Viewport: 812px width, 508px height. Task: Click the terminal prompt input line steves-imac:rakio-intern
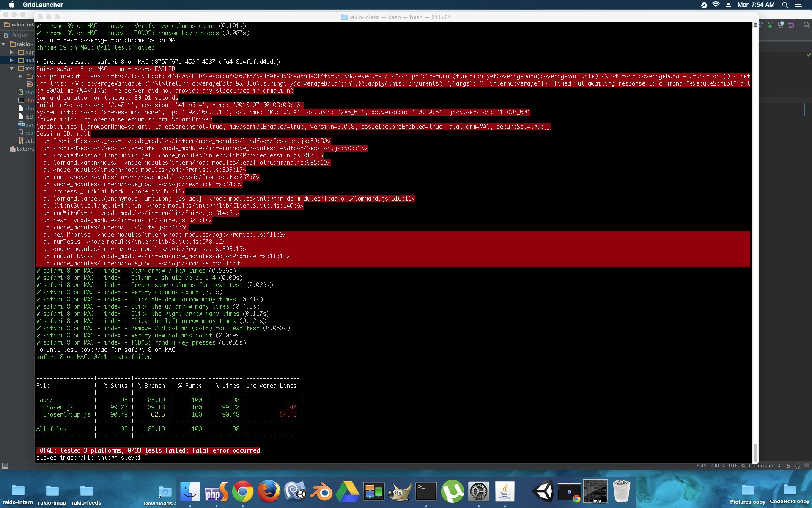pos(92,458)
